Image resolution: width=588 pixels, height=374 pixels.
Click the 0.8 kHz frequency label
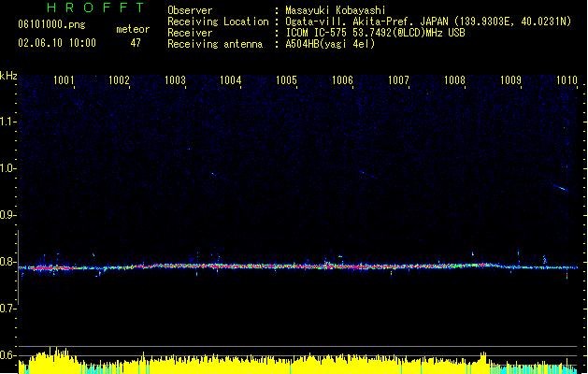7,262
